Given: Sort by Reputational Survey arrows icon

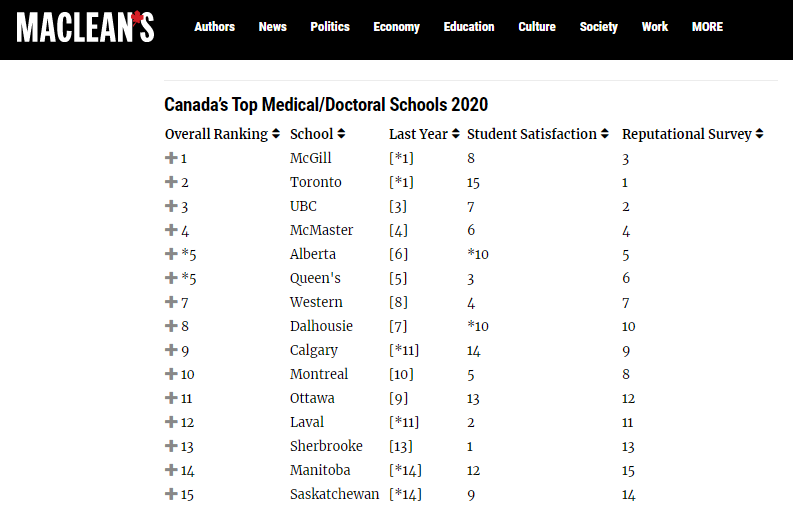Looking at the screenshot, I should tap(760, 134).
